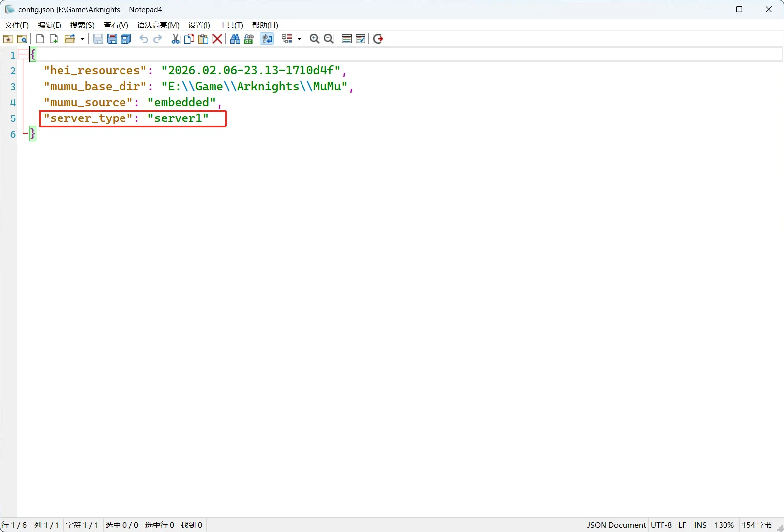Create a new blank file
The image size is (784, 532).
40,39
